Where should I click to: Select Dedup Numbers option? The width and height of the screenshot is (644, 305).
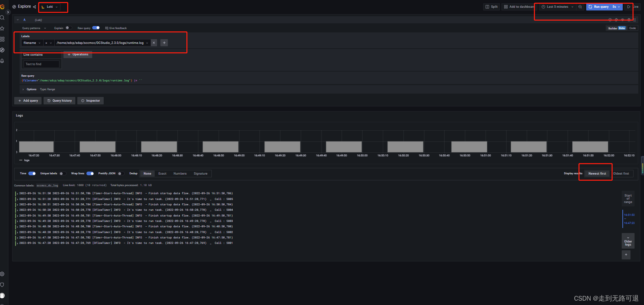pyautogui.click(x=180, y=174)
